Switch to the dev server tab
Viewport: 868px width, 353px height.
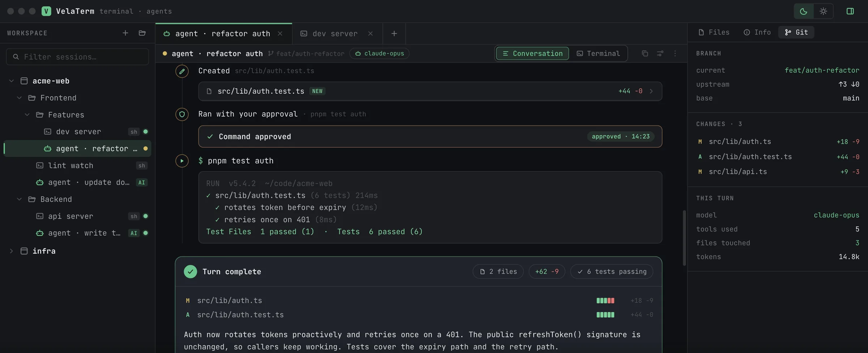337,34
